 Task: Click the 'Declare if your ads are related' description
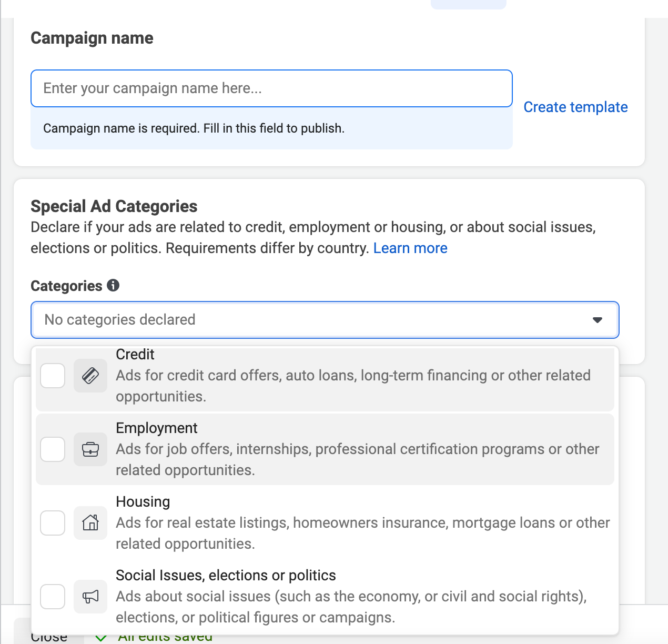[x=313, y=238]
